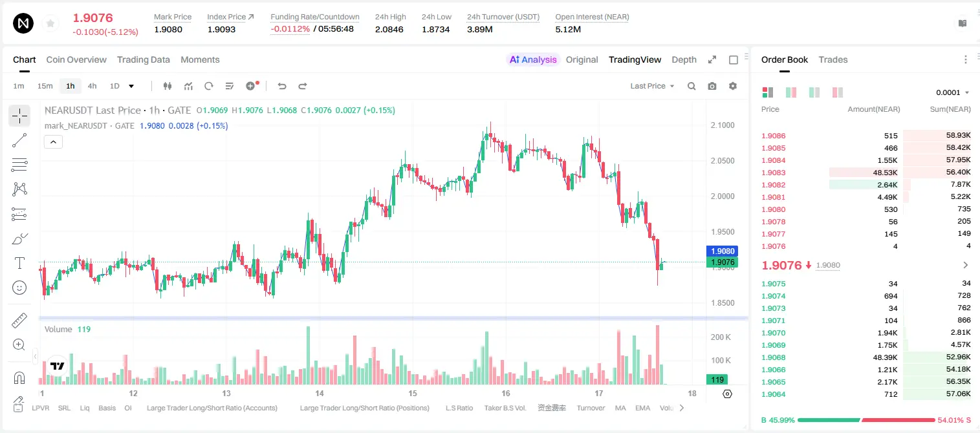Select the trend line drawing tool
Screen dimensions: 980x433
(x=19, y=140)
